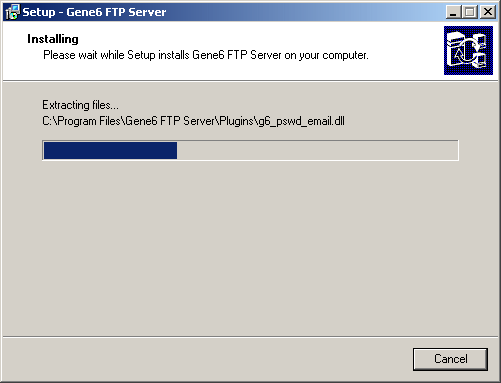Click the empty footer area beside the Cancel button
Viewport: 501px width, 383px height.
click(207, 359)
